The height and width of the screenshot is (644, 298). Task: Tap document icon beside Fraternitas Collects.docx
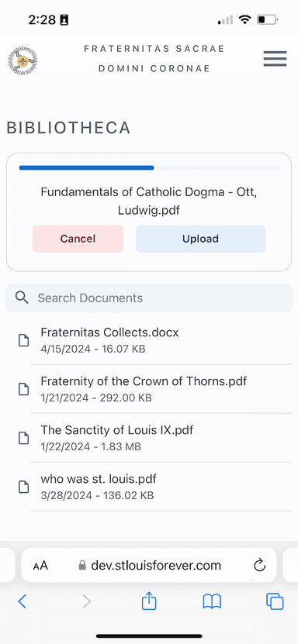(24, 340)
